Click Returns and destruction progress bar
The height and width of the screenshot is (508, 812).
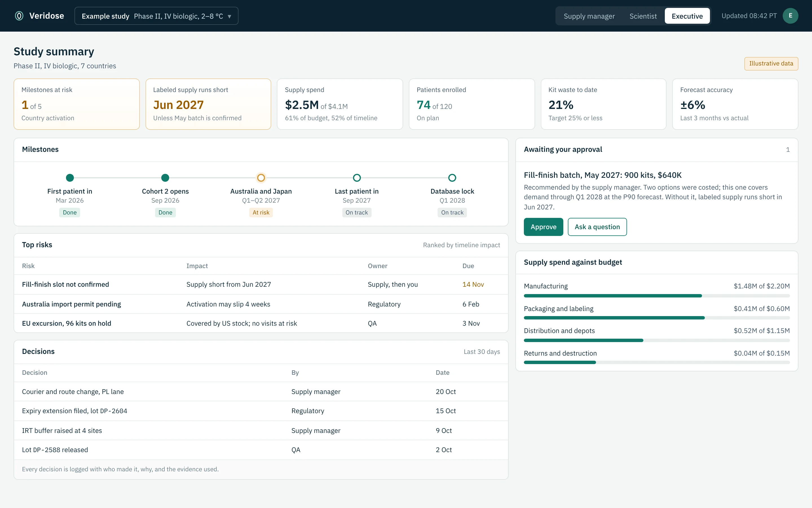pos(657,363)
